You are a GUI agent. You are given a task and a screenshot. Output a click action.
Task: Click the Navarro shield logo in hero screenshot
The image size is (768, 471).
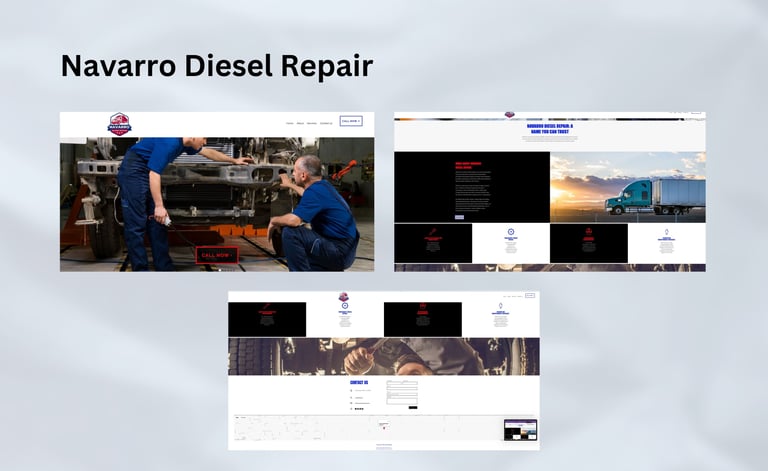[x=120, y=124]
